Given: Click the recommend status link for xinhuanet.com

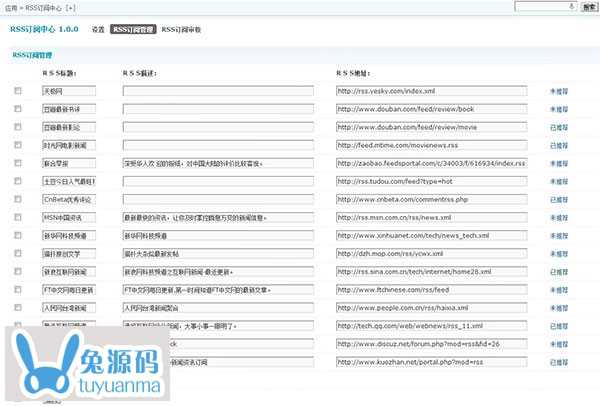Looking at the screenshot, I should coord(559,236).
